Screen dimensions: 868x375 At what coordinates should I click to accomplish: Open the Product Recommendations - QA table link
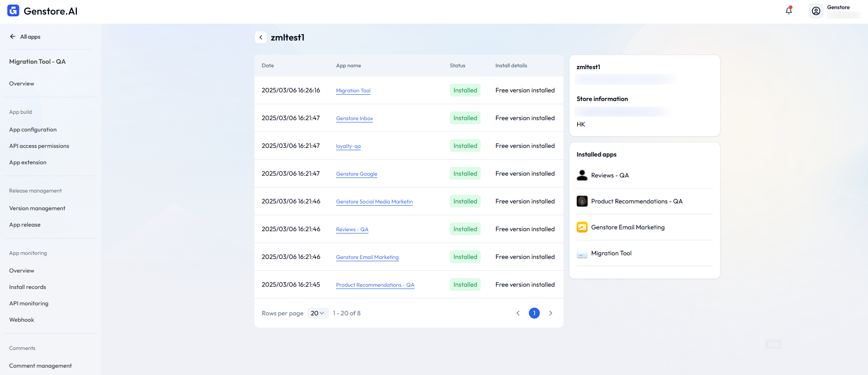pos(375,285)
